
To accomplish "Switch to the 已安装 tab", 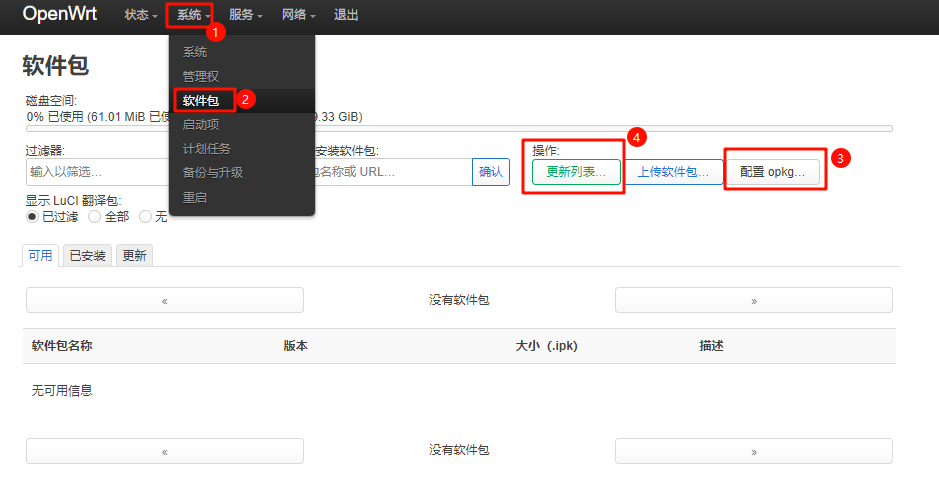I will tap(88, 255).
